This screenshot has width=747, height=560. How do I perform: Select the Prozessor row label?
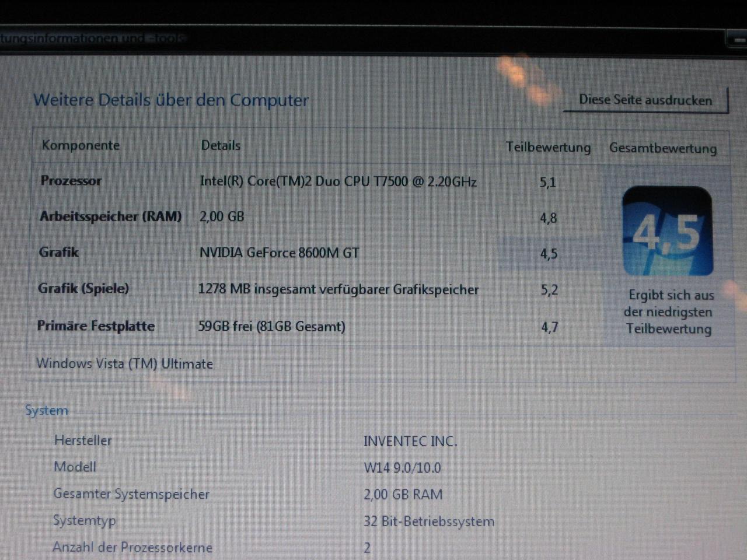(71, 181)
